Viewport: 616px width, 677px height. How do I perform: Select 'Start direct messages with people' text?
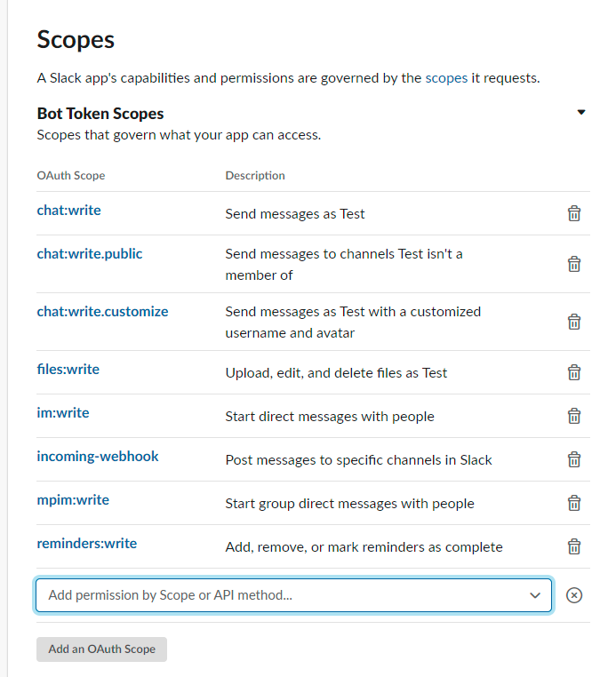tap(330, 417)
